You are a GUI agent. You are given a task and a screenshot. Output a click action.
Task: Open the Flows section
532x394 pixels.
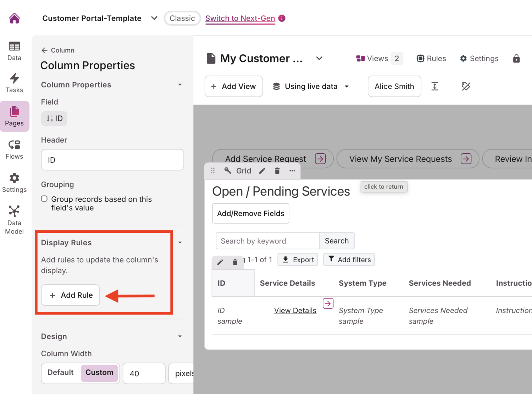14,149
